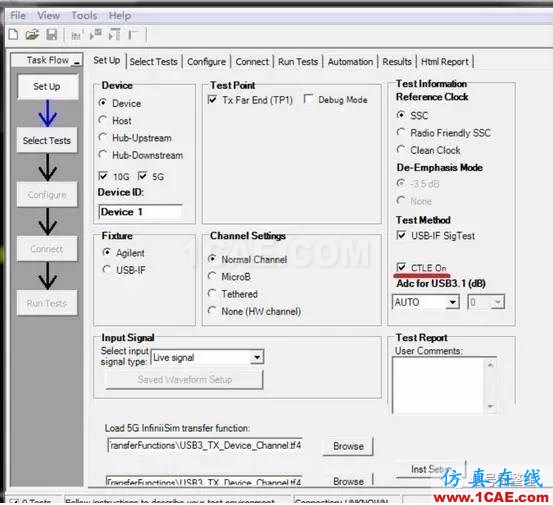Expand the Live signal input type dropdown
Screen dimensions: 553x505
[257, 357]
